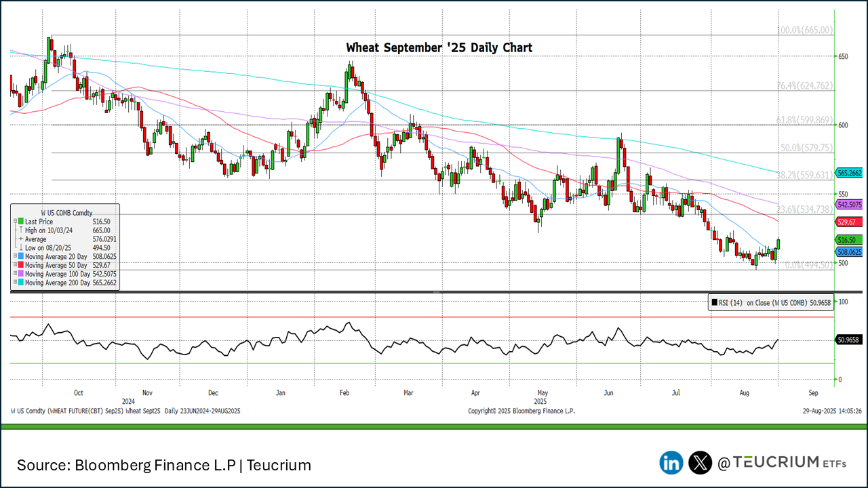Click the LinkedIn logo icon

(x=671, y=463)
